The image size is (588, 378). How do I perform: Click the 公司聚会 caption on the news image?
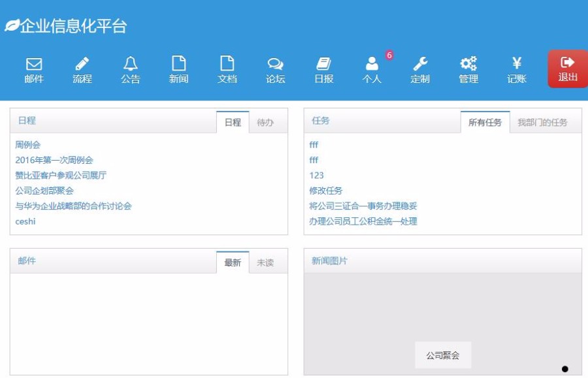[x=443, y=354]
